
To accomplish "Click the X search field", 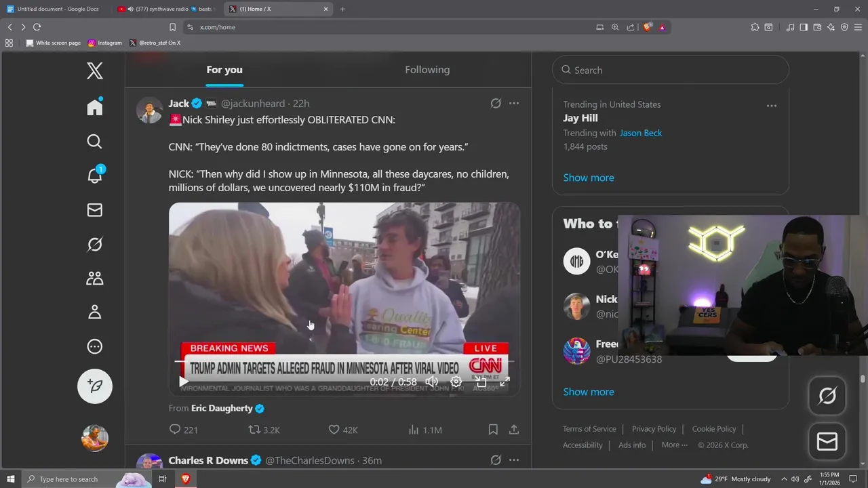I will (671, 70).
